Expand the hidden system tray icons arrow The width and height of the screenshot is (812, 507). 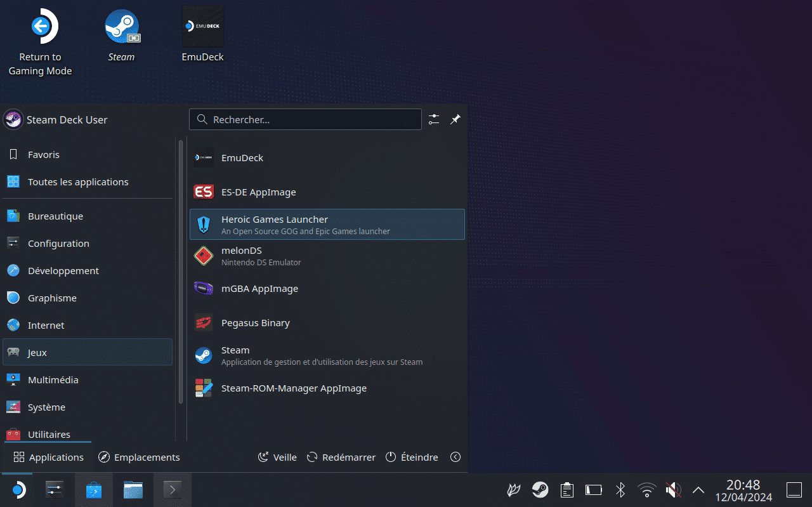point(698,490)
